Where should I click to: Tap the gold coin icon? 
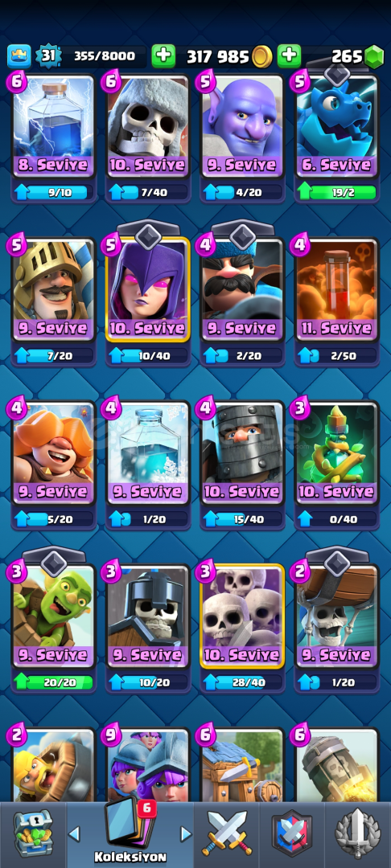pos(262,56)
